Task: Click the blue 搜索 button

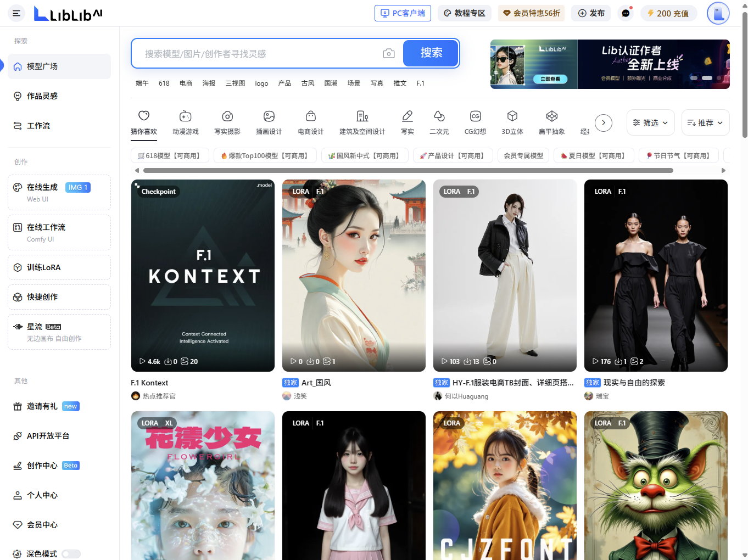Action: tap(431, 53)
